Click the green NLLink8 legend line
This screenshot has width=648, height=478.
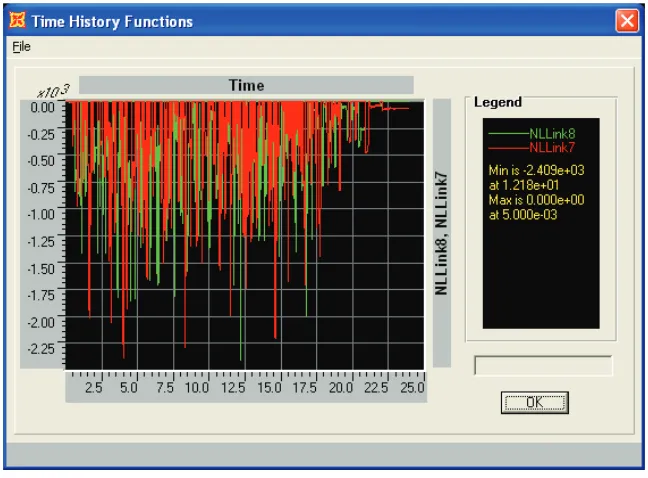509,134
